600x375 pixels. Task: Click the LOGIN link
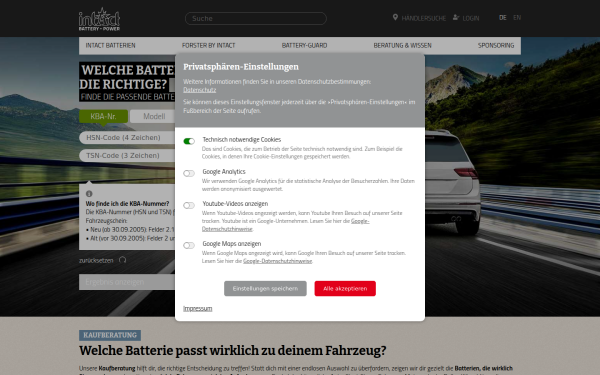[x=471, y=18]
